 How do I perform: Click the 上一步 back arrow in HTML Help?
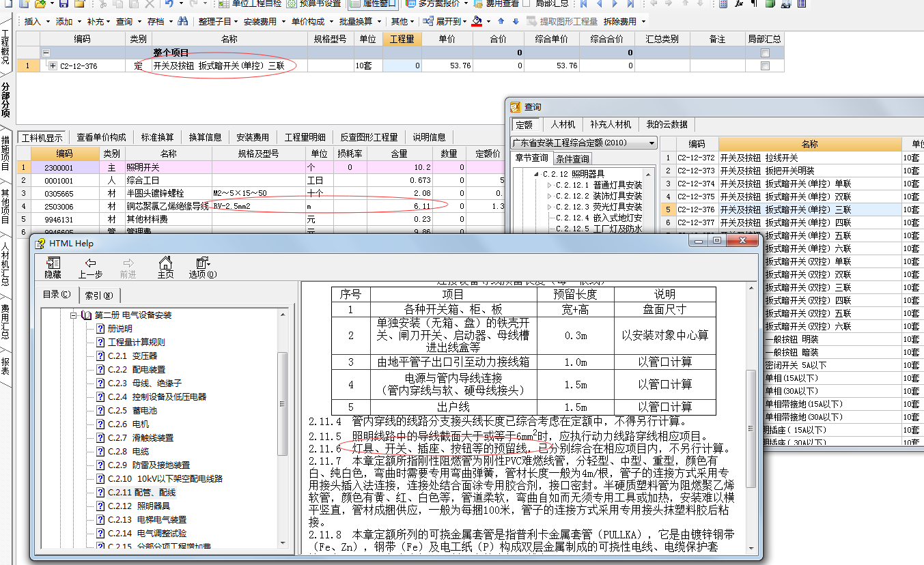[x=90, y=263]
